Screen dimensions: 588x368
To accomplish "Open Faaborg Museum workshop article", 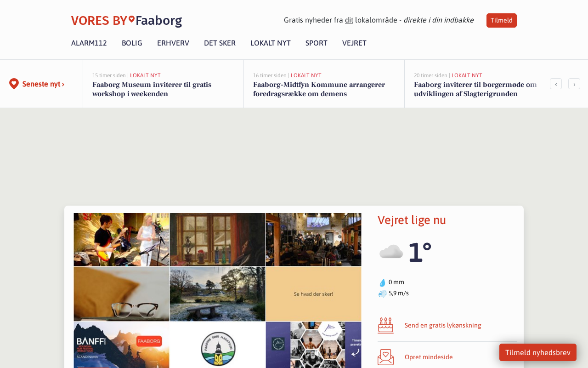I will (x=152, y=89).
